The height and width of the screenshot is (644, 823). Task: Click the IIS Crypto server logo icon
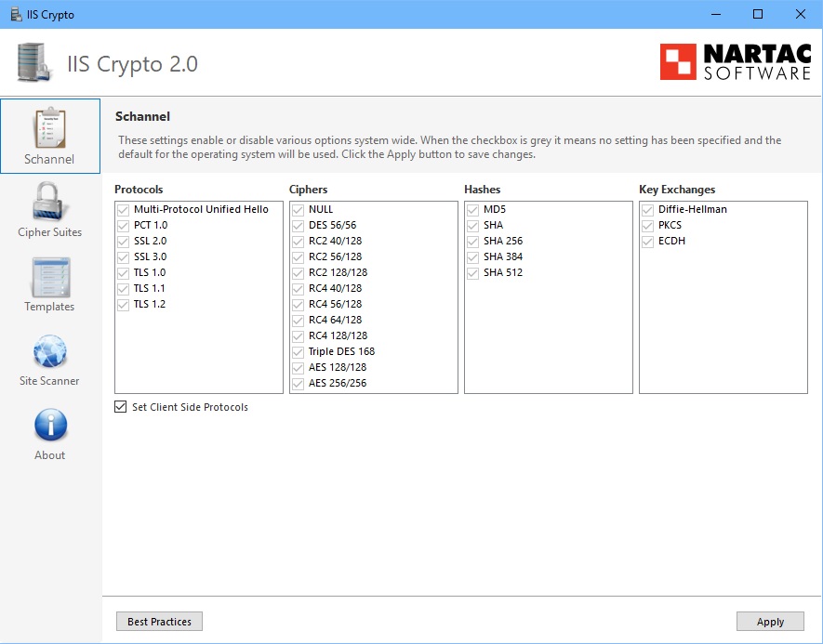tap(34, 62)
